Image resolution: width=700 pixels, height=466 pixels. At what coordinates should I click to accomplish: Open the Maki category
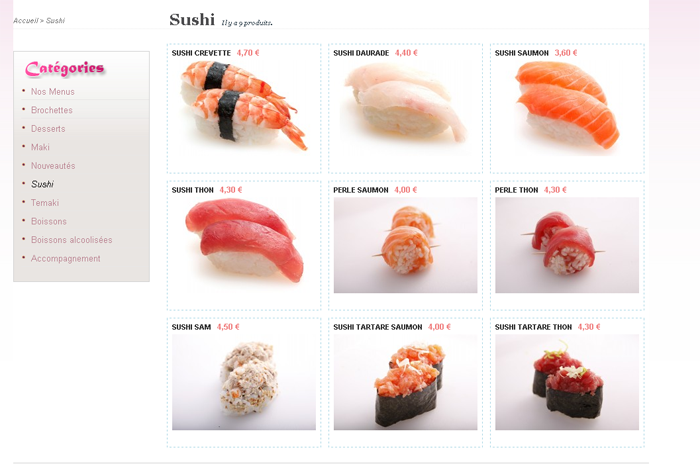click(x=40, y=147)
